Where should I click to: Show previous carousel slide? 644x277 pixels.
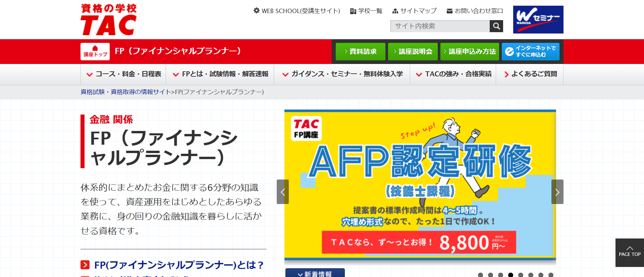click(x=282, y=192)
